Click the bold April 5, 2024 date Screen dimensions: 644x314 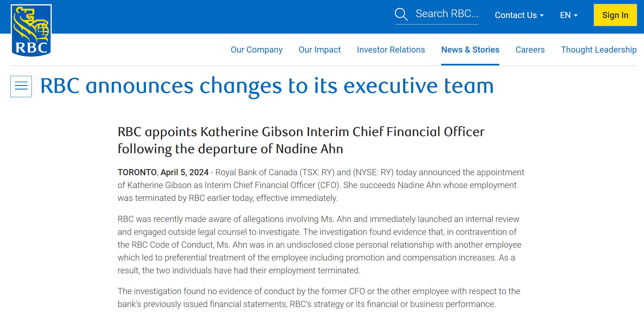coord(184,172)
